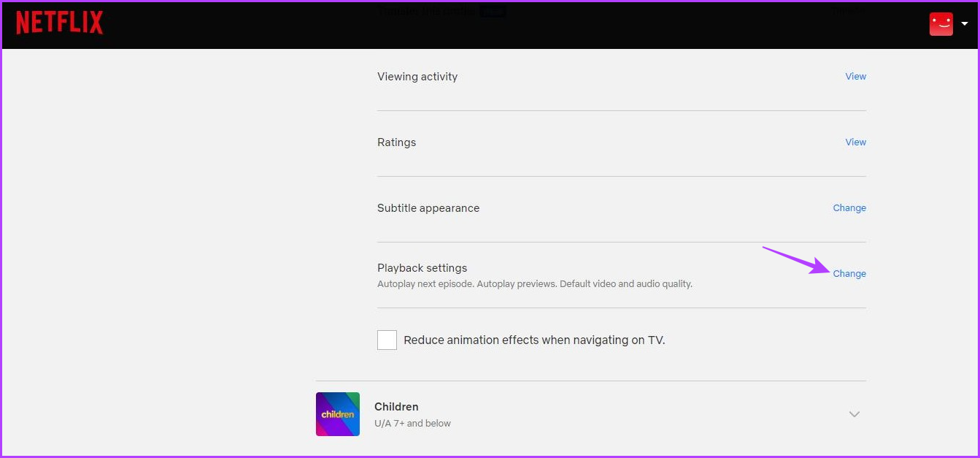View the Viewing activity page

click(856, 76)
